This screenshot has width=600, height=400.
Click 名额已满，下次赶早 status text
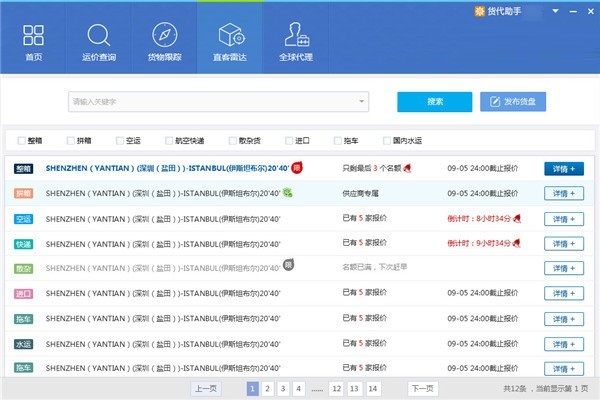coord(375,267)
